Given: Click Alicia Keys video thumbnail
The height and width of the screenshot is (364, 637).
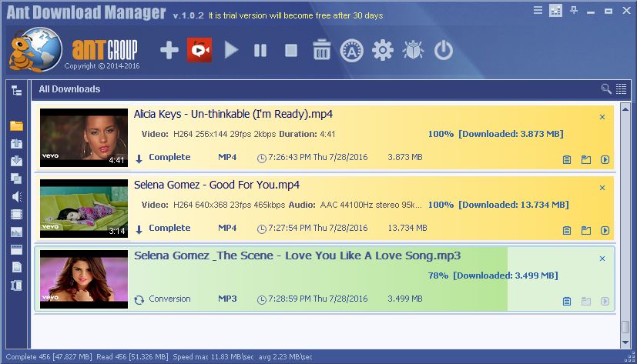Looking at the screenshot, I should pyautogui.click(x=84, y=138).
